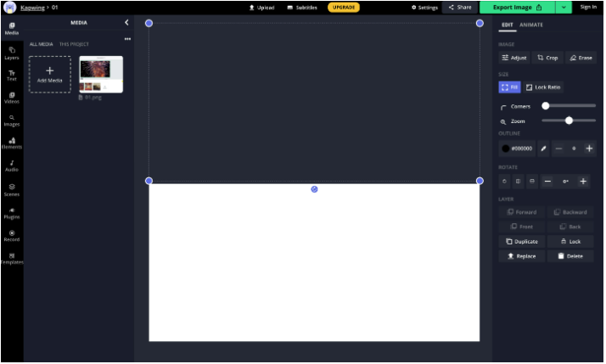Switch to the THIS PROJECT tab
Viewport: 606px width, 364px height.
pos(74,44)
